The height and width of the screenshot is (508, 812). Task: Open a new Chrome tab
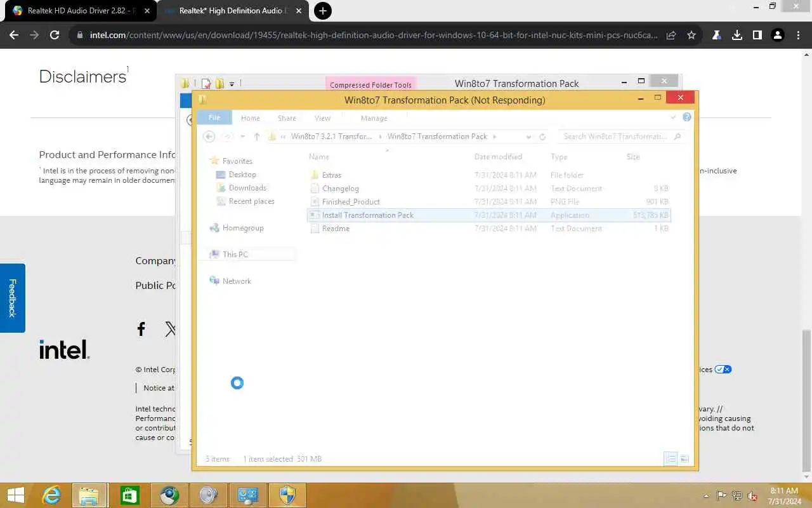[323, 11]
